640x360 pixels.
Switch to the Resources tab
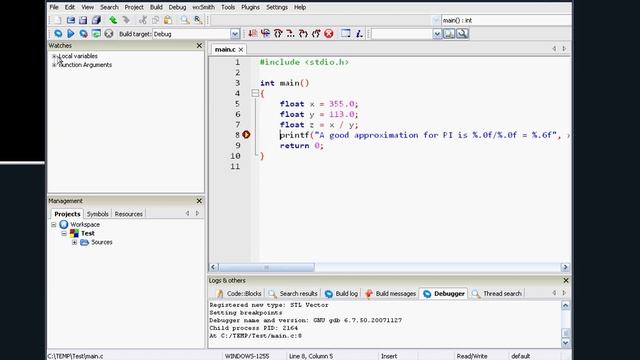pos(129,214)
